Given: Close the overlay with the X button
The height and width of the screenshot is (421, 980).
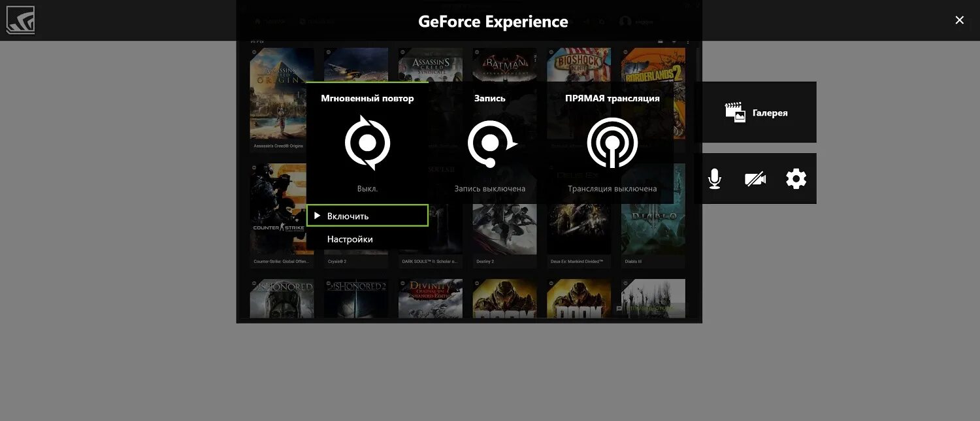Looking at the screenshot, I should 959,20.
